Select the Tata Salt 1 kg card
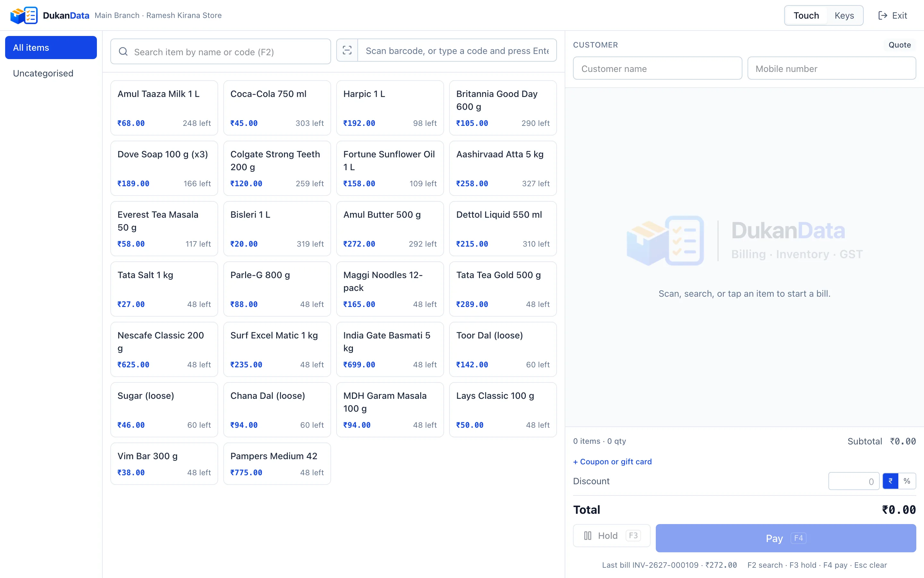924x578 pixels. coord(164,289)
